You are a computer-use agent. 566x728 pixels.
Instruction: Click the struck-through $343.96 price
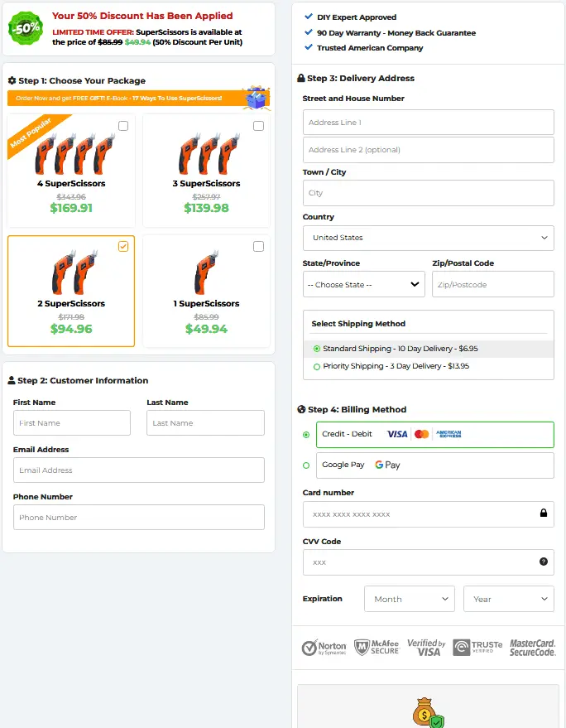point(71,197)
